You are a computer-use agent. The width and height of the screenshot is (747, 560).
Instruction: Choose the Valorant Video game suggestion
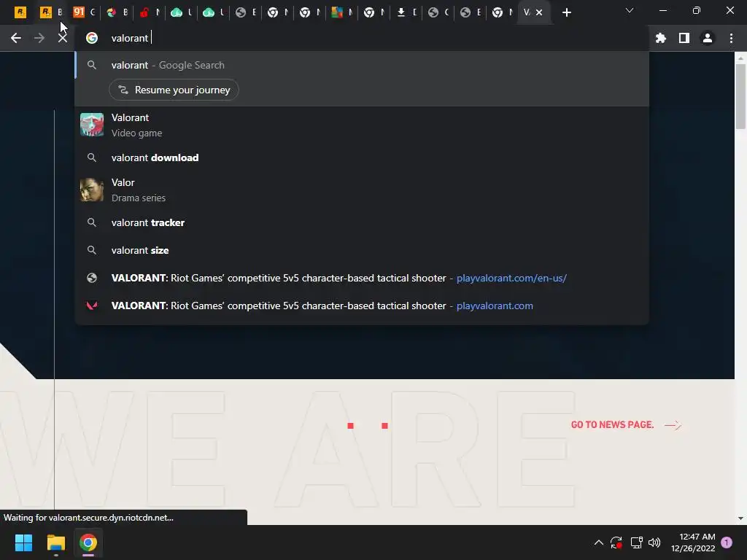click(362, 125)
